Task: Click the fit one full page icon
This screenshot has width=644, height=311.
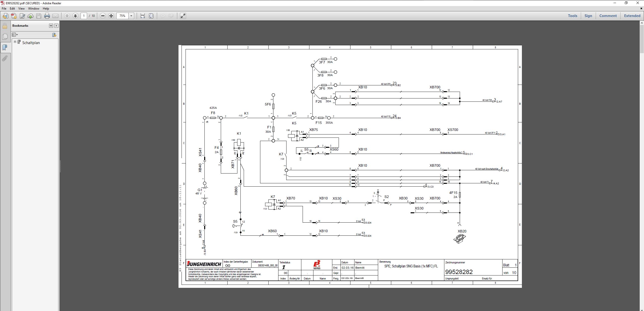Action: coord(151,16)
